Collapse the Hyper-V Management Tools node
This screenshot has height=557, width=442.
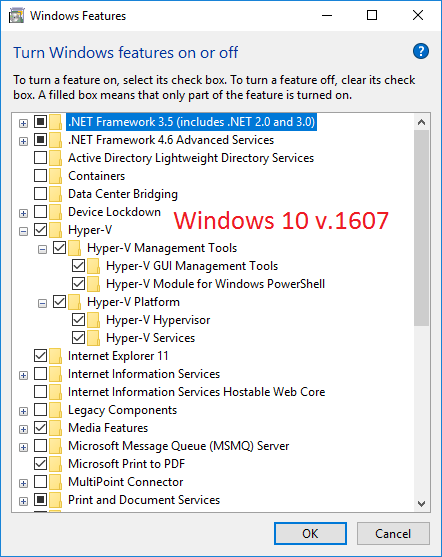pos(42,249)
